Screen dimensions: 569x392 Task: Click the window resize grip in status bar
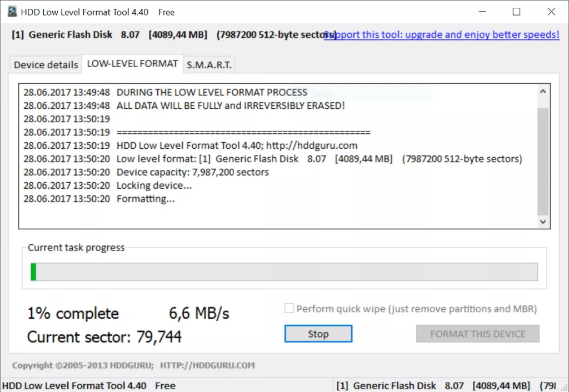coord(565,388)
